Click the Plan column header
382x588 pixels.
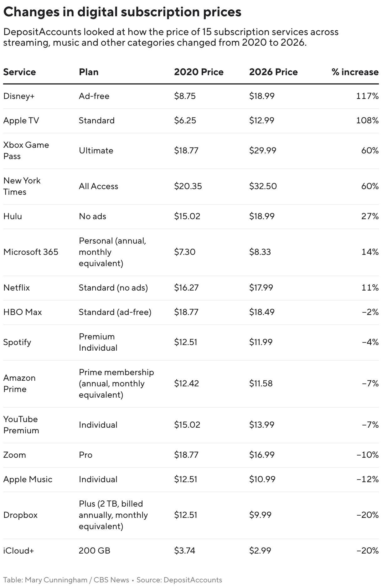pyautogui.click(x=89, y=72)
